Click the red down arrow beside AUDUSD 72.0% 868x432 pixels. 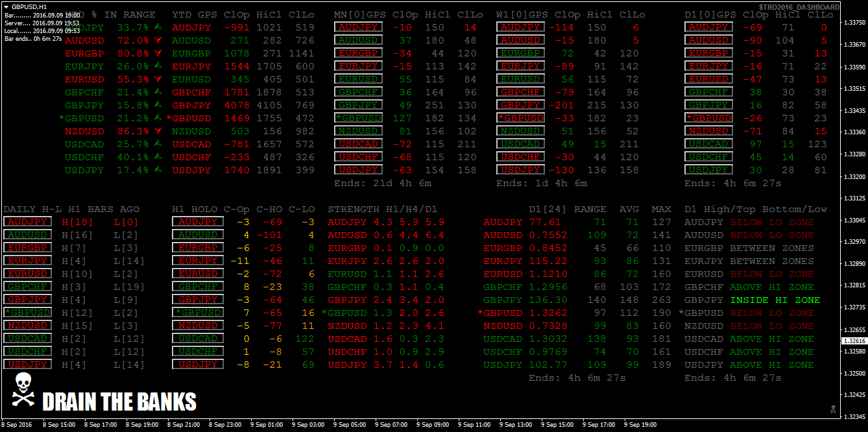tap(158, 40)
